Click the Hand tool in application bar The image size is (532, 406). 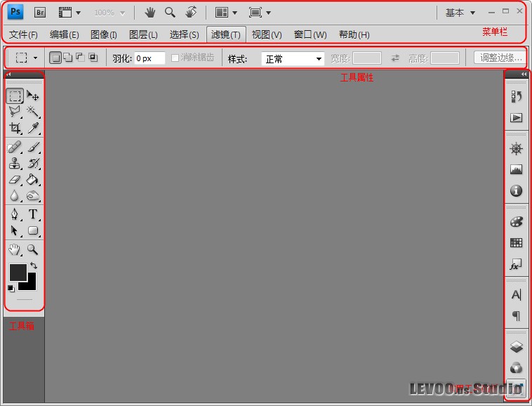pos(149,13)
